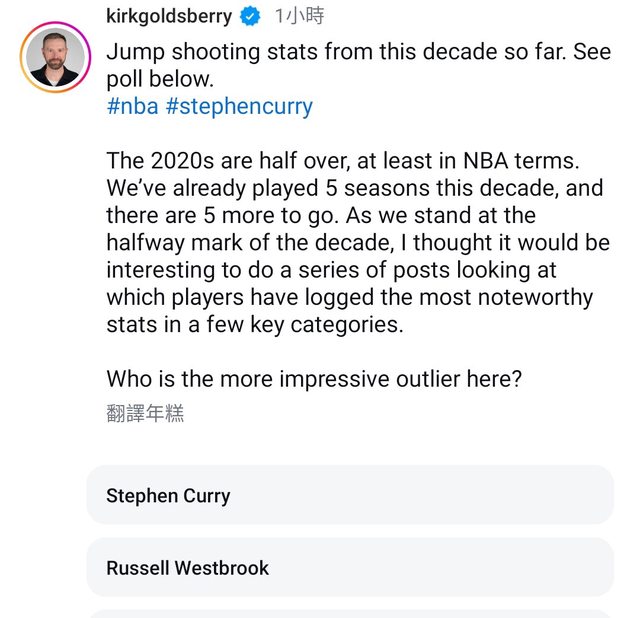Screen dimensions: 640x618
Task: Click the blue verified badge icon
Action: point(251,16)
